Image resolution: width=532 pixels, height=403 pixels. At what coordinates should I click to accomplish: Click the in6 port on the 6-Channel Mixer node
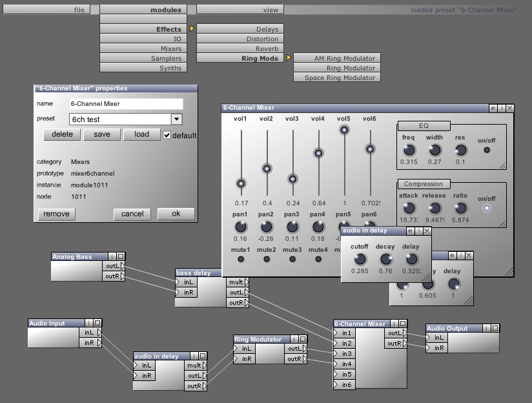pyautogui.click(x=344, y=385)
